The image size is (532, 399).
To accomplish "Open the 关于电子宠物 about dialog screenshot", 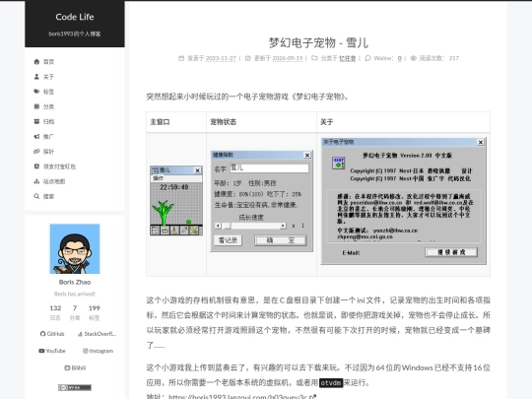I will coord(403,201).
